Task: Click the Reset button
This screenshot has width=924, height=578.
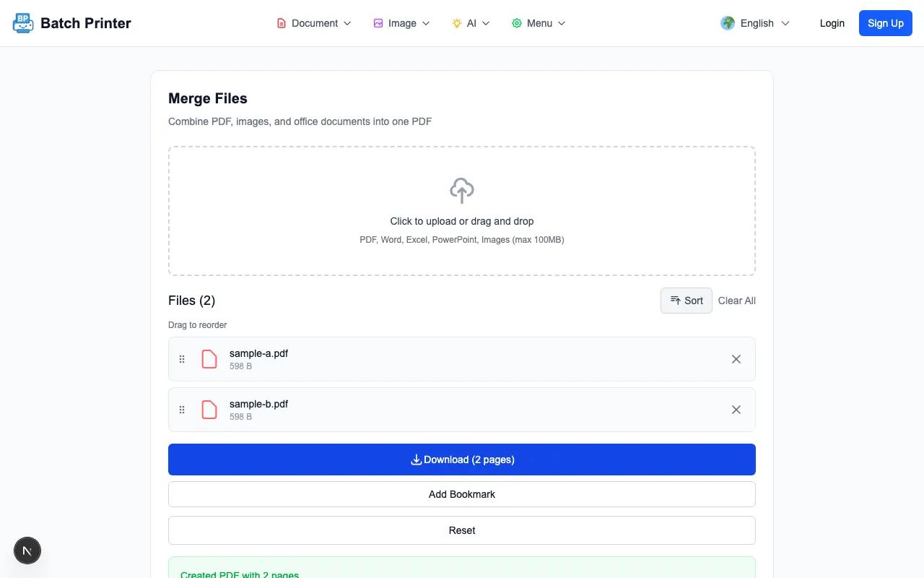Action: pyautogui.click(x=462, y=530)
